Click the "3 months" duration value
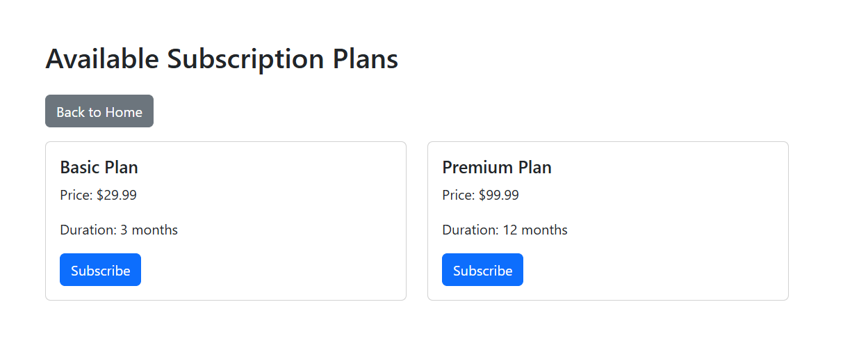 tap(149, 230)
